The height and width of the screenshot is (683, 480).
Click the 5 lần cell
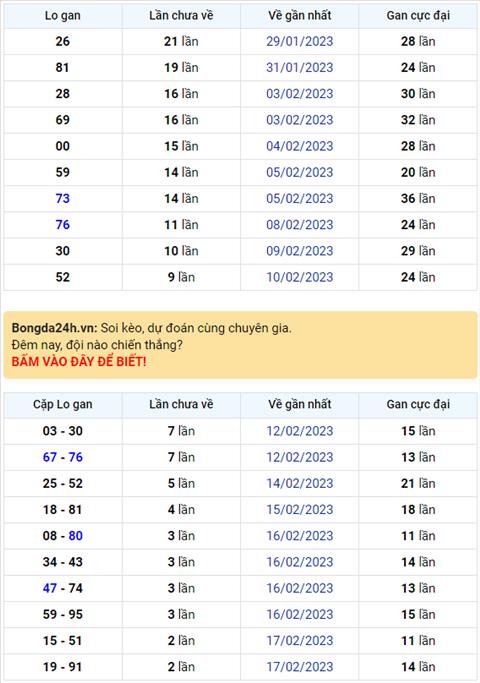181,483
